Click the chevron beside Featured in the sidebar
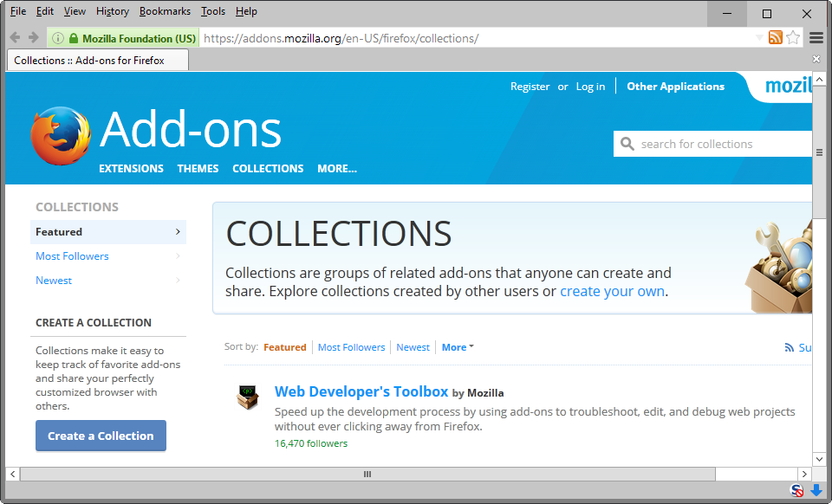The image size is (832, 504). [x=178, y=231]
